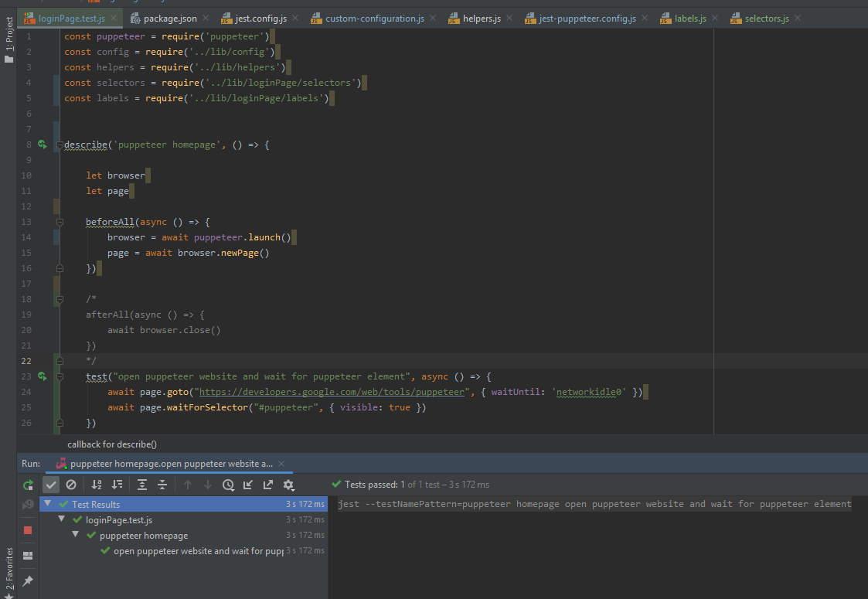This screenshot has height=599, width=868.
Task: Toggle show ignored tests filter
Action: click(71, 485)
